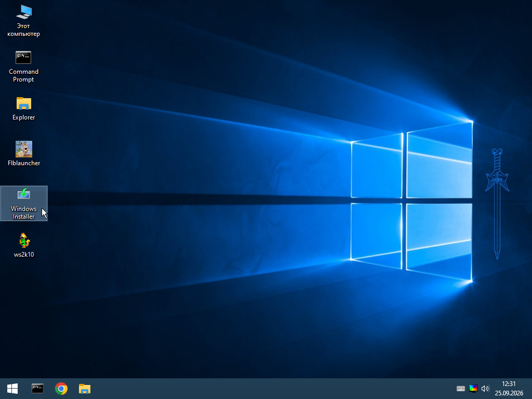Click the volume speaker tray icon
The height and width of the screenshot is (399, 532).
coord(485,389)
